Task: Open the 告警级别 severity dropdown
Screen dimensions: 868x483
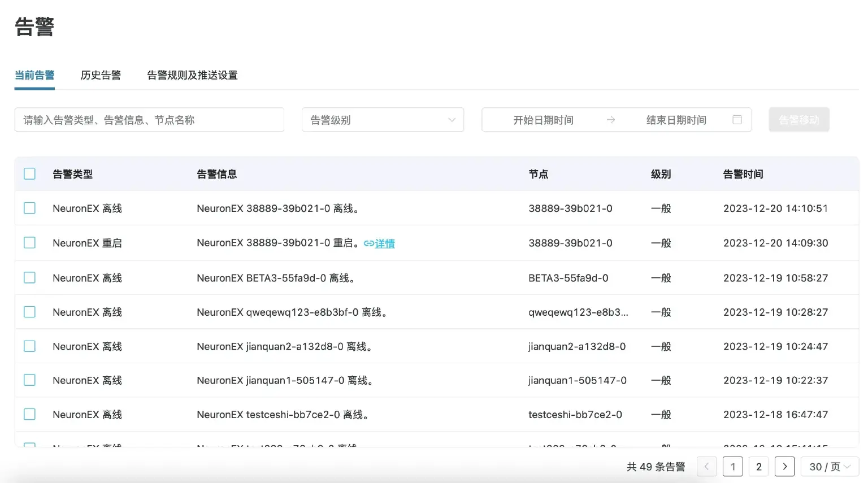Action: [383, 120]
